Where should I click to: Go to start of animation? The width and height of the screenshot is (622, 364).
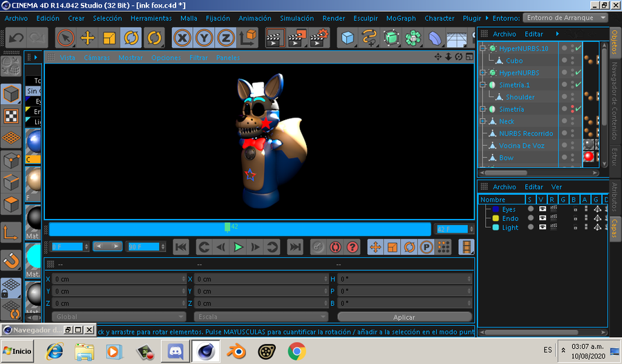coord(181,247)
